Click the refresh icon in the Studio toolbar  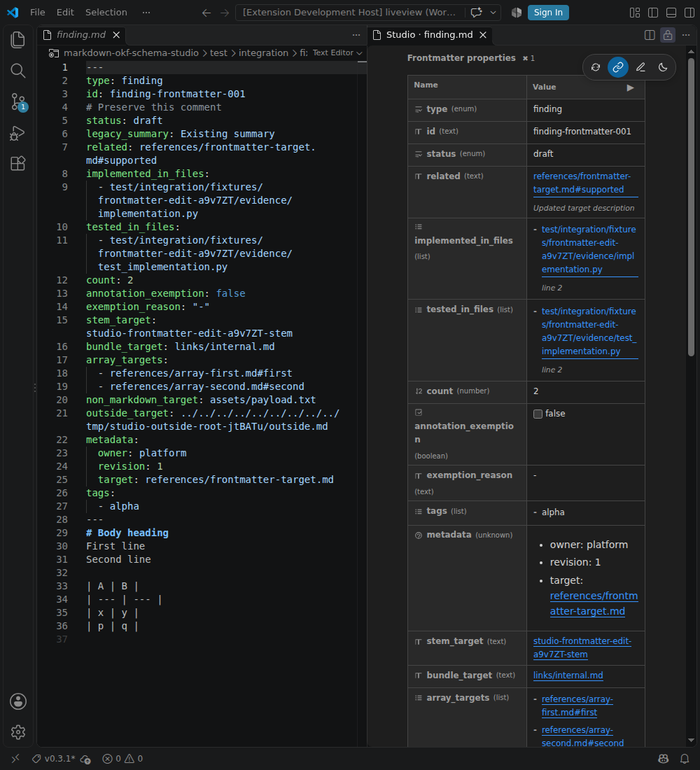pyautogui.click(x=596, y=67)
